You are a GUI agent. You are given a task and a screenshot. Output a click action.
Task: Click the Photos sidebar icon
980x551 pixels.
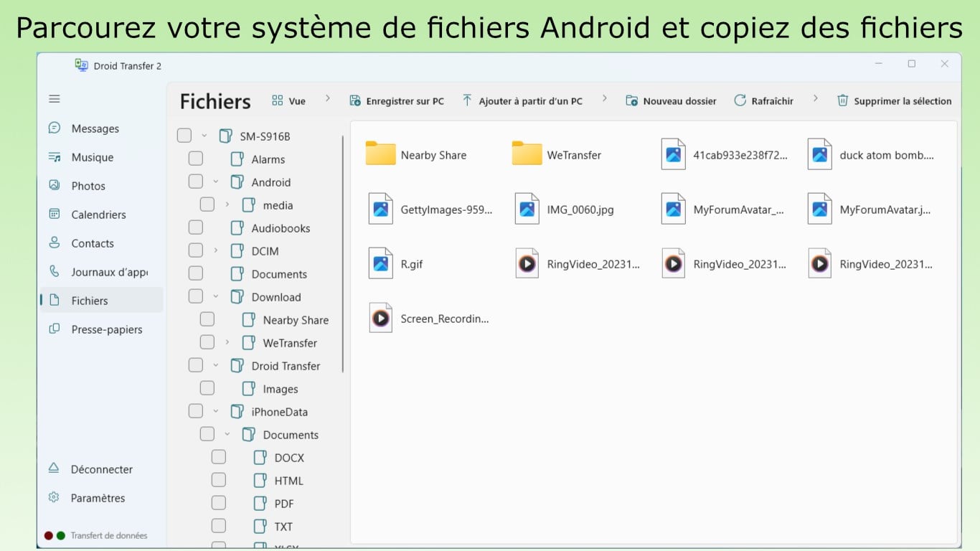[x=55, y=186]
